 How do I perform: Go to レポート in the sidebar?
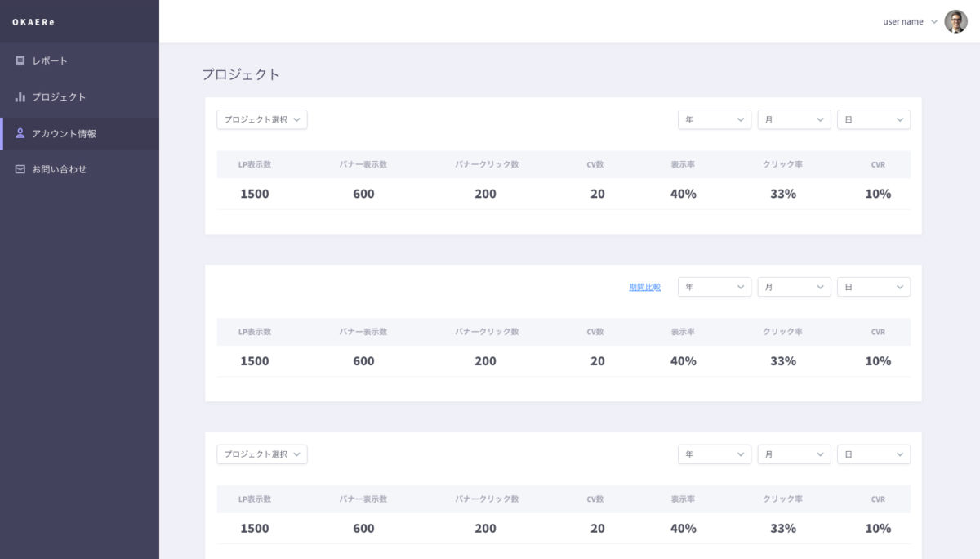[x=50, y=60]
